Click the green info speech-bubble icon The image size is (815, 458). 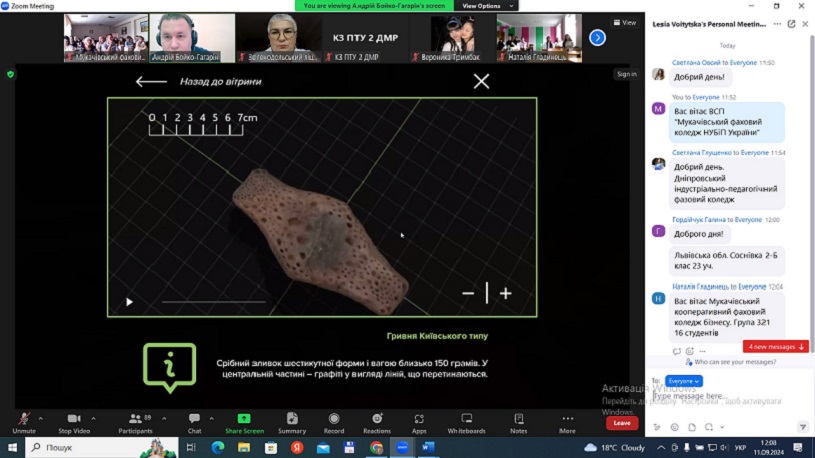[169, 367]
